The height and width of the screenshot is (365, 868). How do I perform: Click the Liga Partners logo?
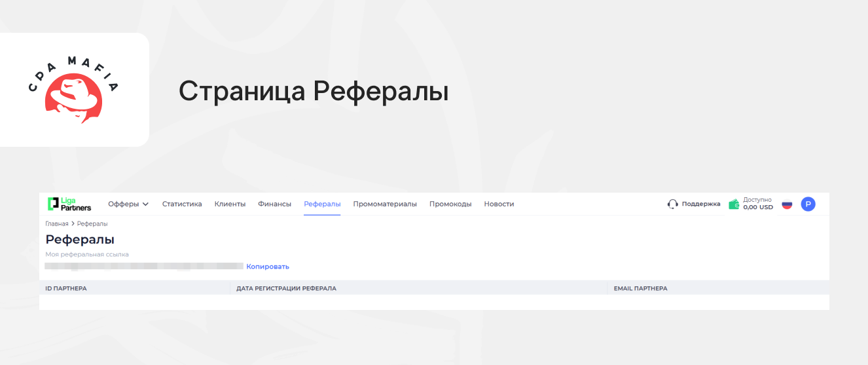[69, 204]
